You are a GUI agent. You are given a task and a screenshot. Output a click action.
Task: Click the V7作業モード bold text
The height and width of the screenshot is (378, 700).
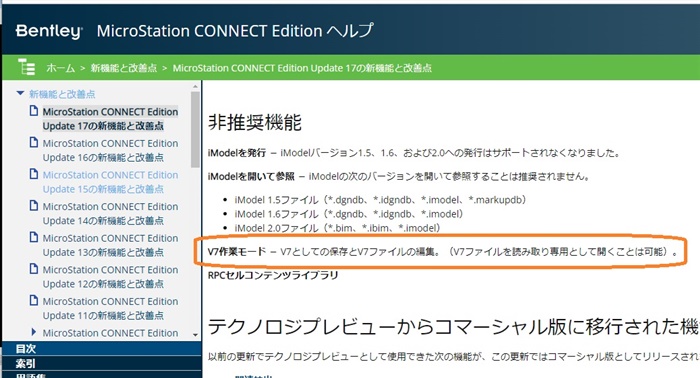click(x=237, y=252)
